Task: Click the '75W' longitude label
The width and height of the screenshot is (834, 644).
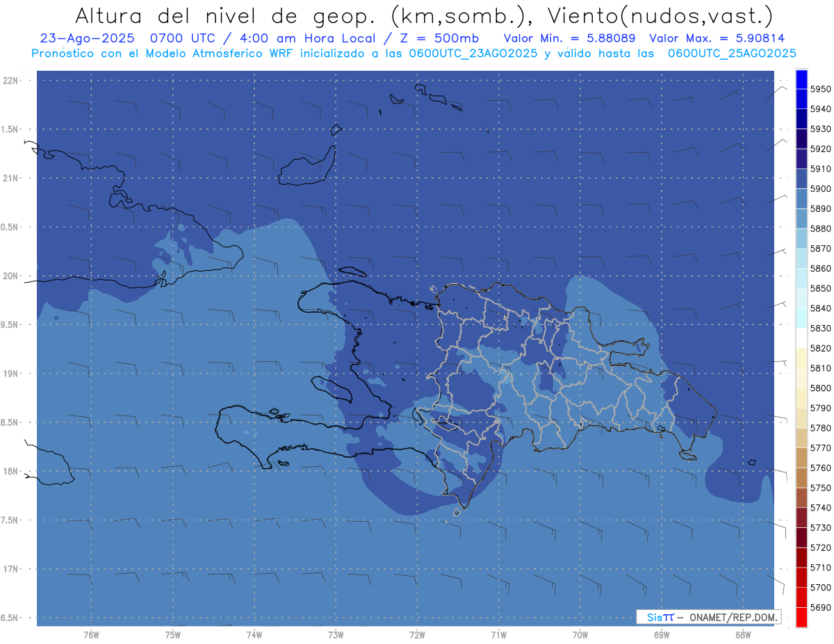Action: click(x=172, y=635)
